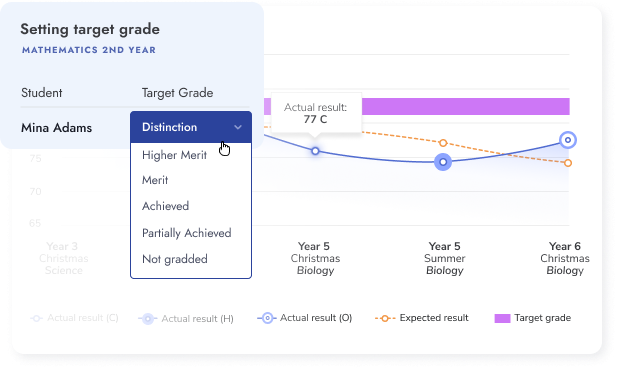Select Partially Achieved option

187,233
